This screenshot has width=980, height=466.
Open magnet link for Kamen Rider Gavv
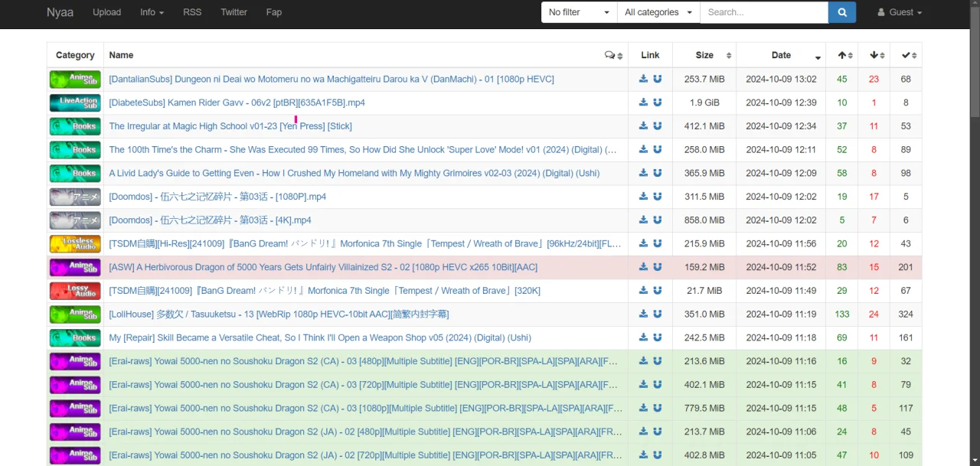click(x=657, y=103)
